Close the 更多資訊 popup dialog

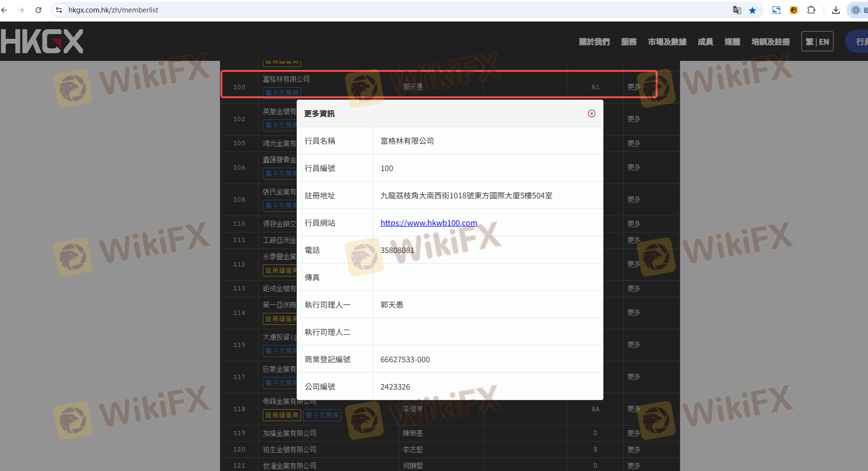tap(591, 114)
